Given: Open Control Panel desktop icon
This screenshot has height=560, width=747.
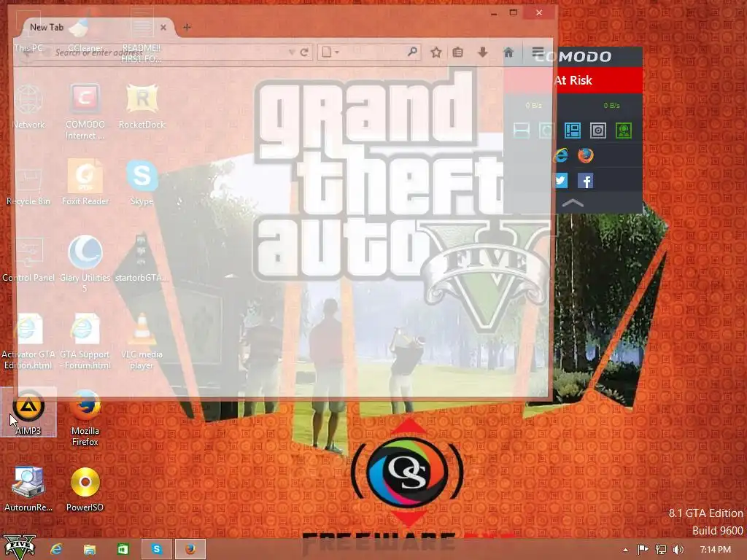Looking at the screenshot, I should (28, 260).
